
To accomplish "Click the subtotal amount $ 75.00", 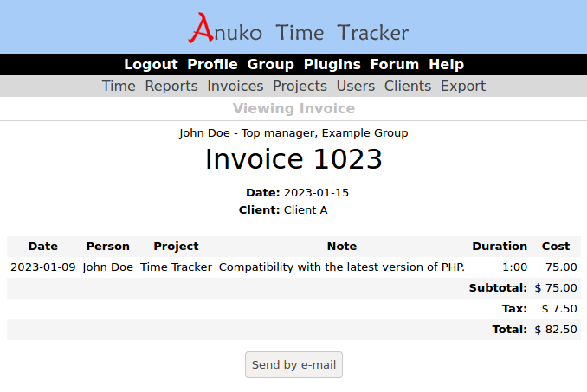I will 556,287.
